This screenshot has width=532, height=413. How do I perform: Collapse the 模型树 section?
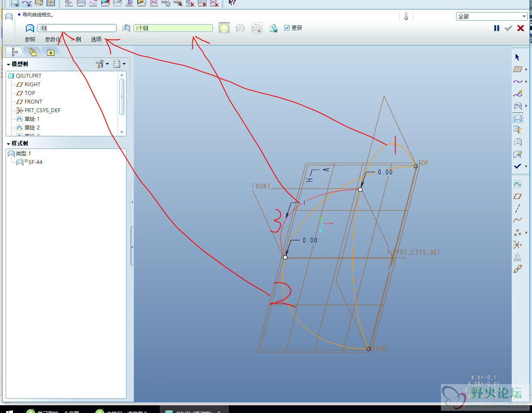(8, 64)
